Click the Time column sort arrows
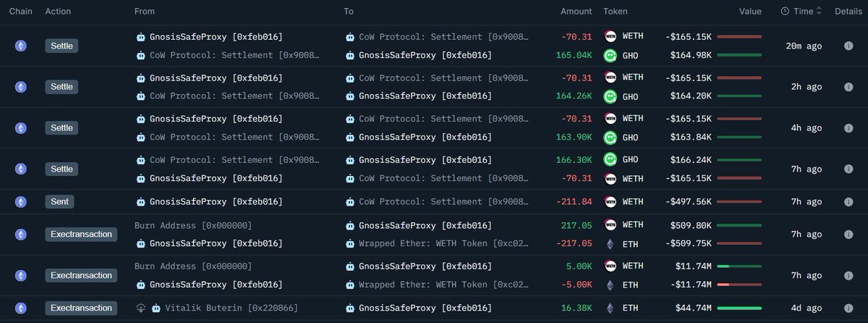 (x=819, y=12)
